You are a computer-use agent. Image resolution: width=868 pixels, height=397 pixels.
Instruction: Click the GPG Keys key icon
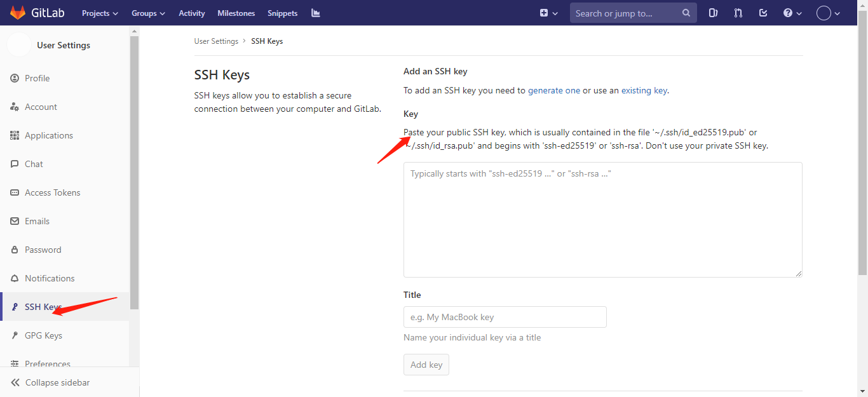pos(15,335)
